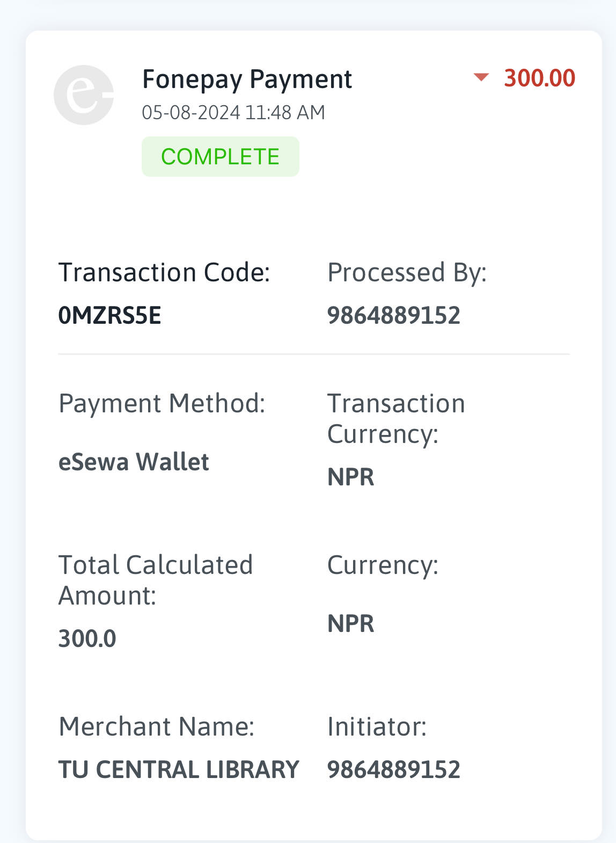Tap the red downward debit arrow

481,77
